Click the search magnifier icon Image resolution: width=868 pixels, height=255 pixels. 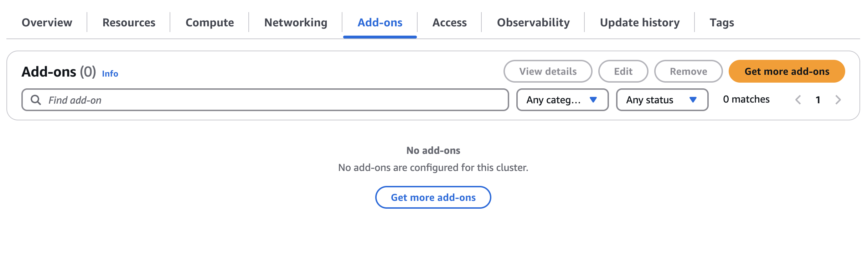tap(36, 100)
